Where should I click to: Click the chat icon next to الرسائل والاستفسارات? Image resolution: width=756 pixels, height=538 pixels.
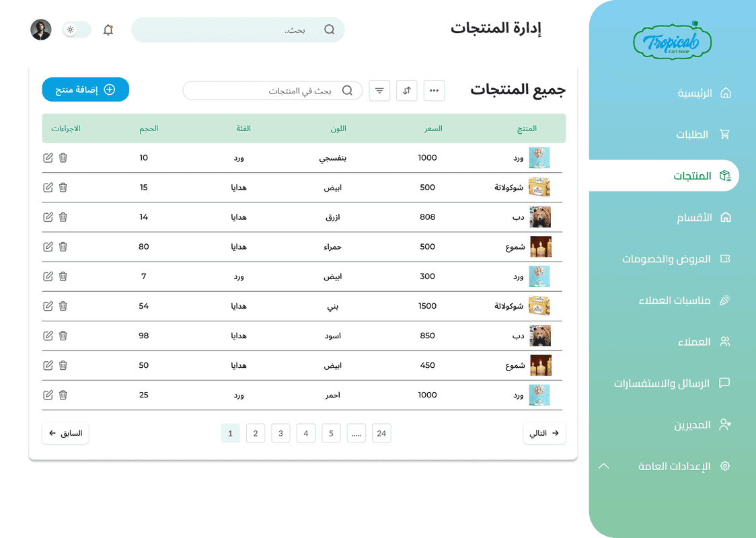click(724, 383)
